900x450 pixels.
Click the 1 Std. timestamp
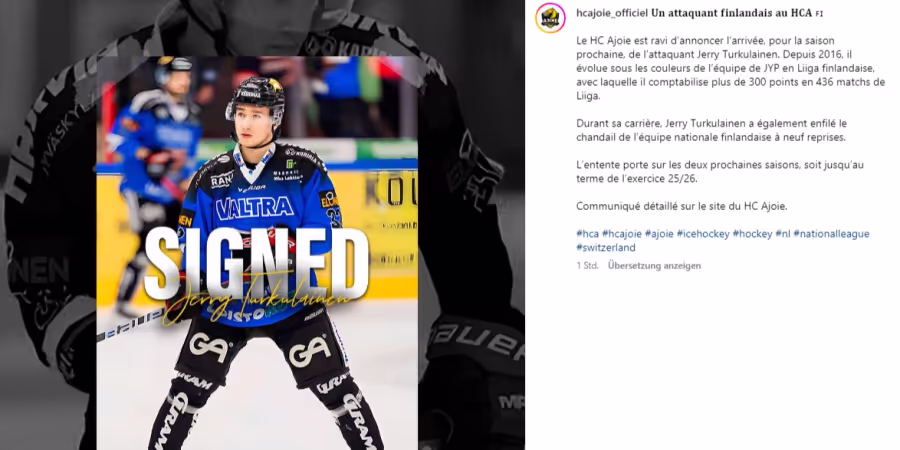click(x=587, y=266)
